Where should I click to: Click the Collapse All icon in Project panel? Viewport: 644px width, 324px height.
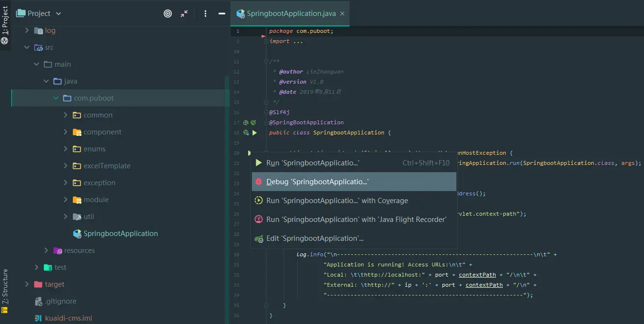coord(184,14)
